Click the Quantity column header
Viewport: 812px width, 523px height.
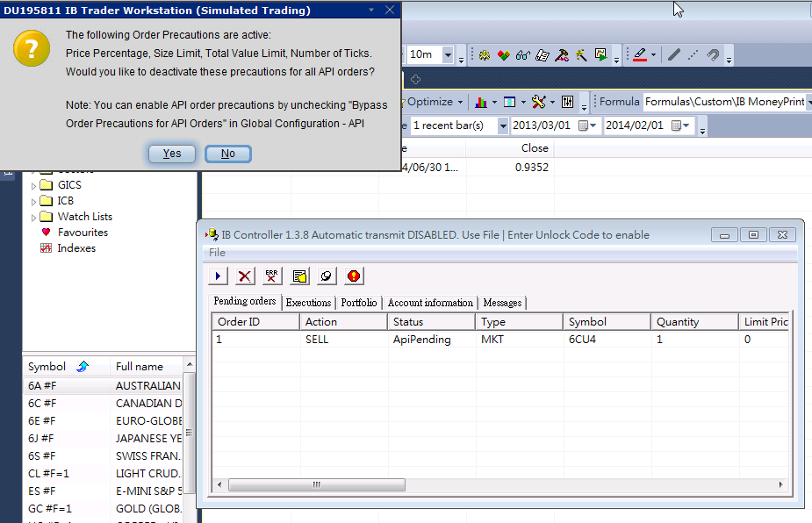(x=695, y=322)
